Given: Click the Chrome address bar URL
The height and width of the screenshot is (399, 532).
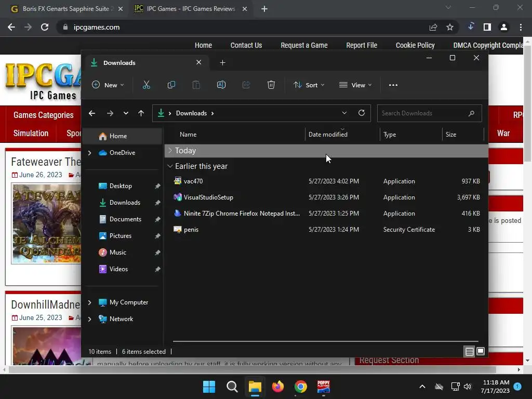Looking at the screenshot, I should pos(97,27).
